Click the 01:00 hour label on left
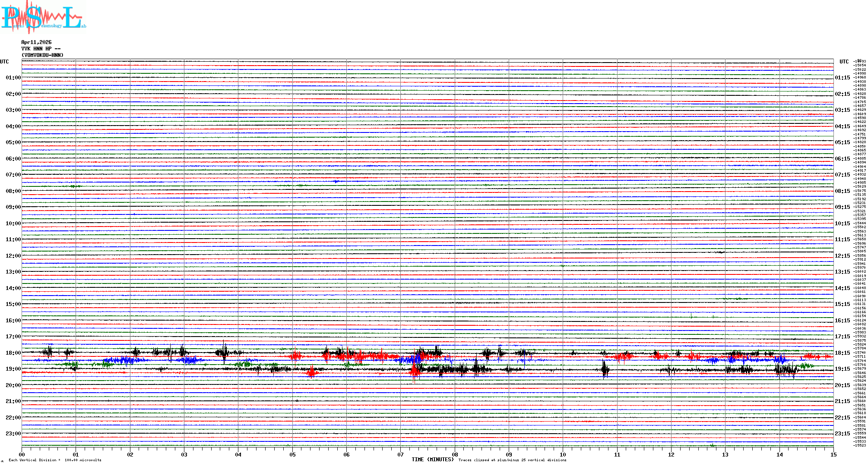The height and width of the screenshot is (466, 868). click(13, 78)
